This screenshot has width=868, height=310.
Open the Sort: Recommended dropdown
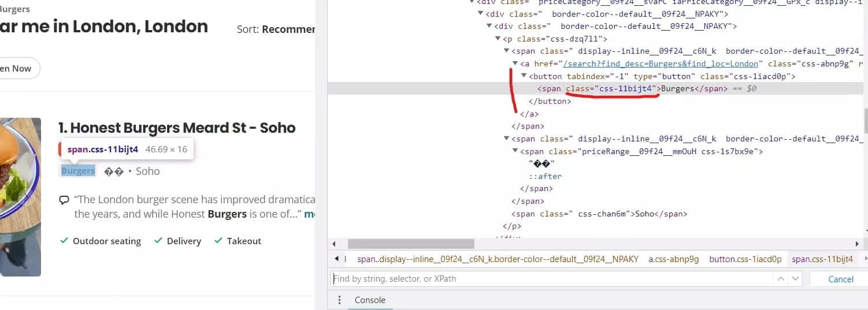(x=276, y=29)
